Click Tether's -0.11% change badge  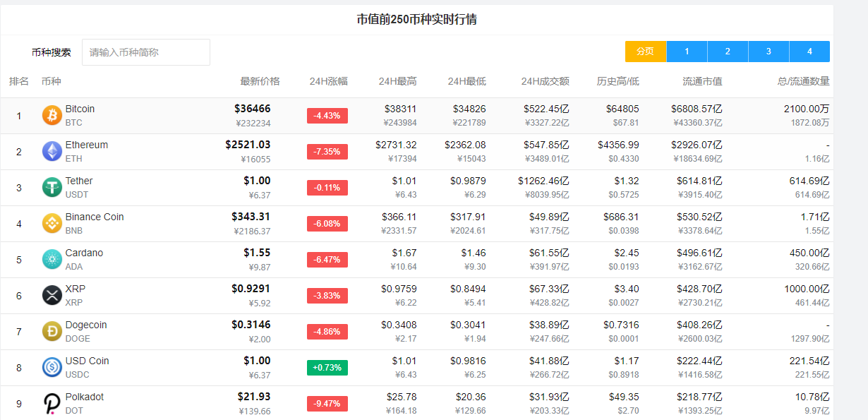327,188
